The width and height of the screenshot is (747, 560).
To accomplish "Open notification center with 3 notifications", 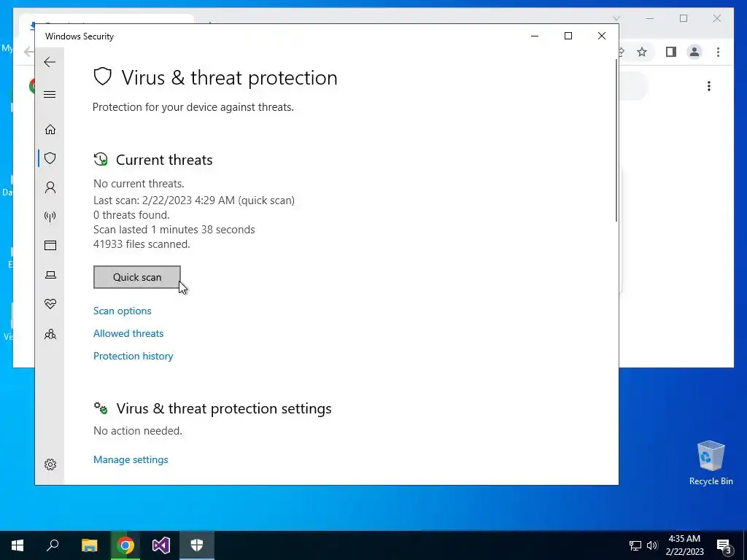I will (x=724, y=546).
